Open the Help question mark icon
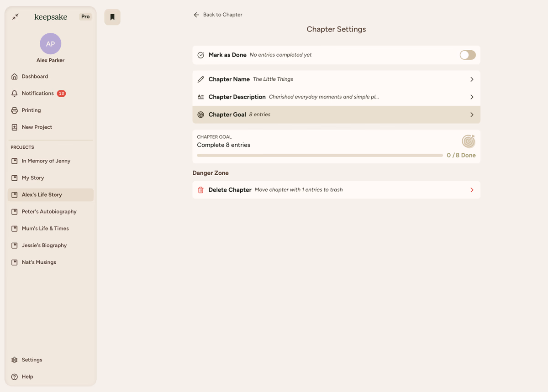Viewport: 548px width, 392px height. pos(15,377)
